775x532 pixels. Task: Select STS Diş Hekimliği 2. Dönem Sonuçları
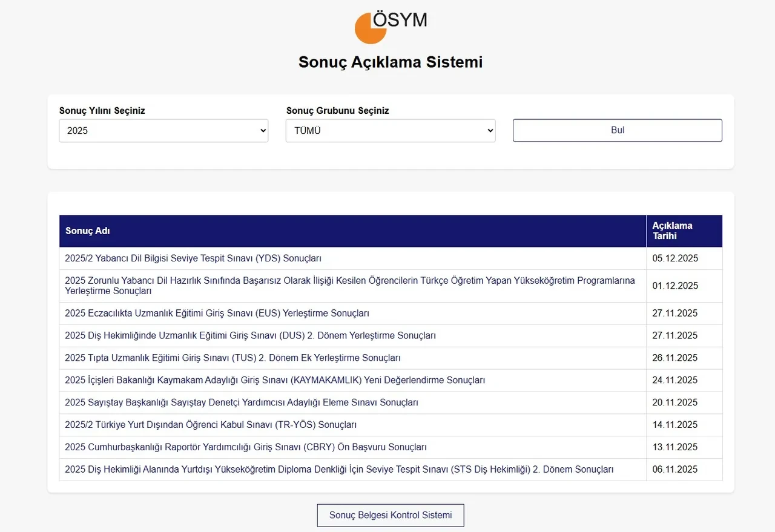pos(339,470)
